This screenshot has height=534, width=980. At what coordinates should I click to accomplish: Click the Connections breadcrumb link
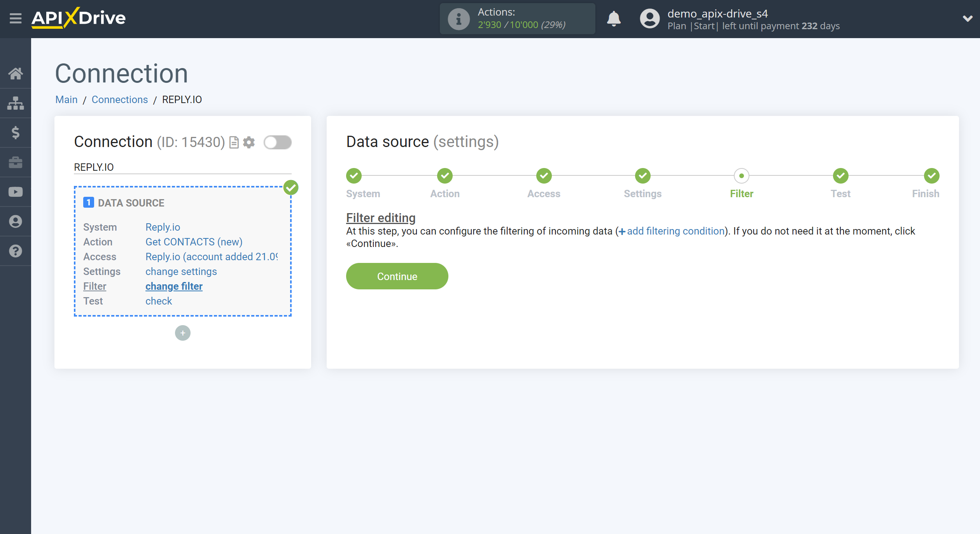[119, 99]
